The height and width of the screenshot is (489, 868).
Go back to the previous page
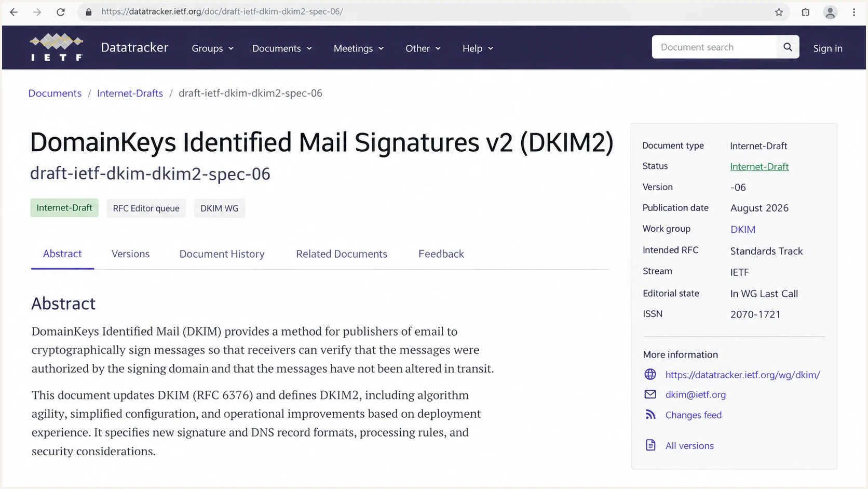tap(14, 12)
